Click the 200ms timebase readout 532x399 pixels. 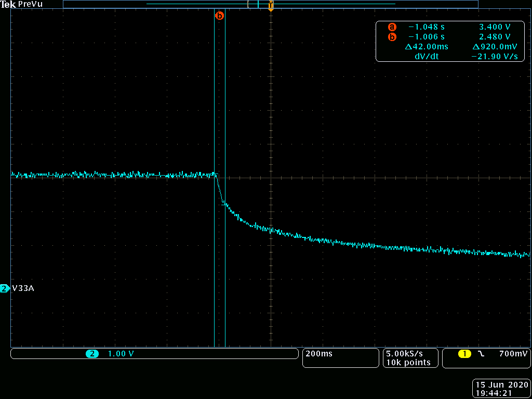[x=319, y=353]
